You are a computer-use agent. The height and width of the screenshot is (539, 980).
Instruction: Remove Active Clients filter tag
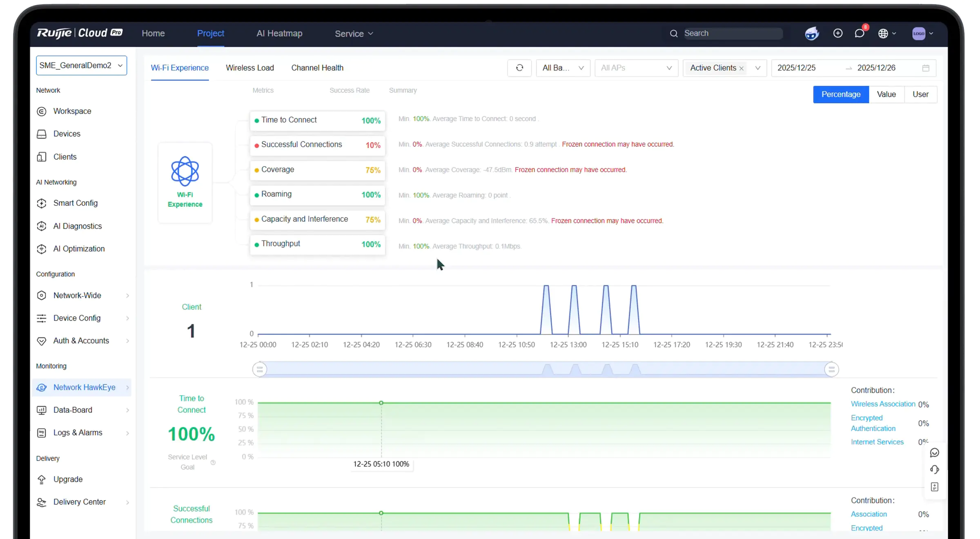click(742, 69)
